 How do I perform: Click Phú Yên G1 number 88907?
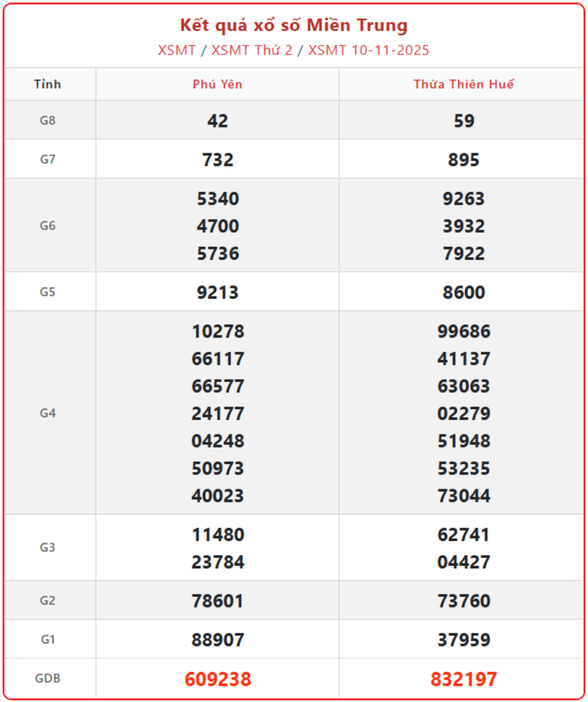[218, 640]
